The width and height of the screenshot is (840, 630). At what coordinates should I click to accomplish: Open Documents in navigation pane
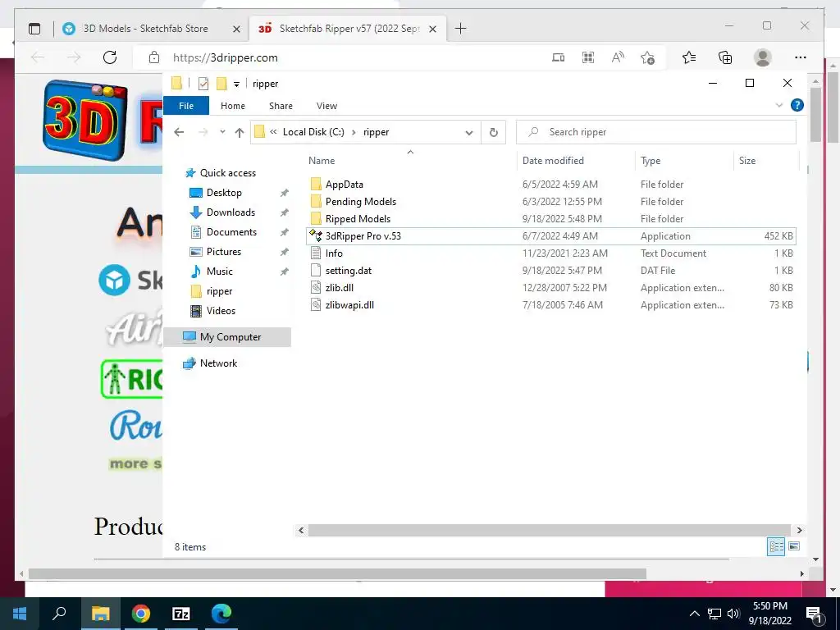pos(231,232)
